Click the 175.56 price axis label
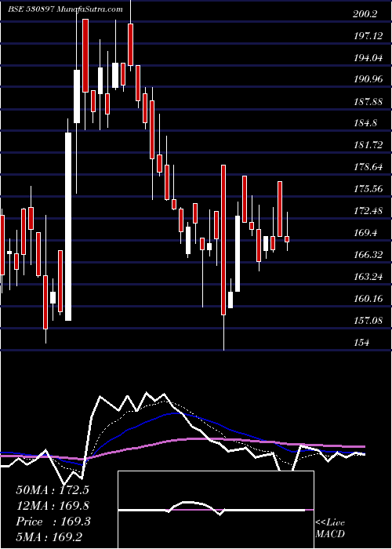Screen dimensions: 392x549 [368, 189]
